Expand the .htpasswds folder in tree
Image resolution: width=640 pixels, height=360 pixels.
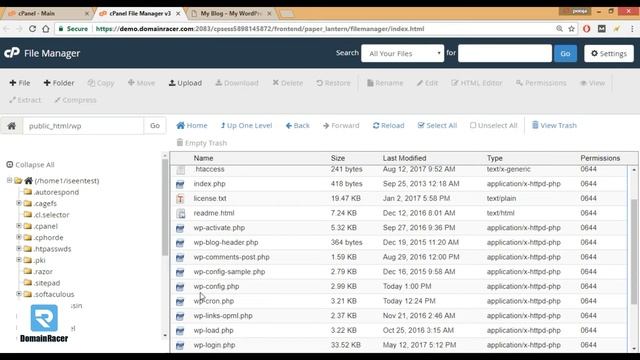[19, 248]
